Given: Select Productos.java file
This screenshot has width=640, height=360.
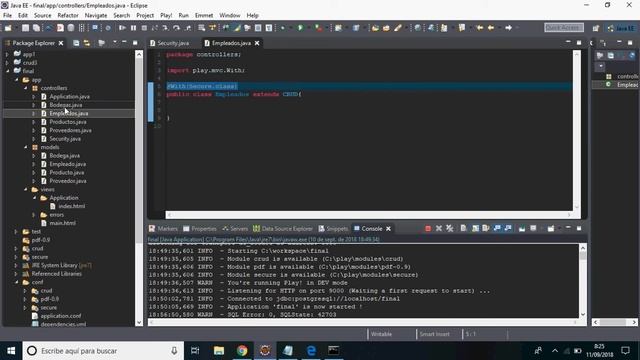Looking at the screenshot, I should pyautogui.click(x=68, y=122).
